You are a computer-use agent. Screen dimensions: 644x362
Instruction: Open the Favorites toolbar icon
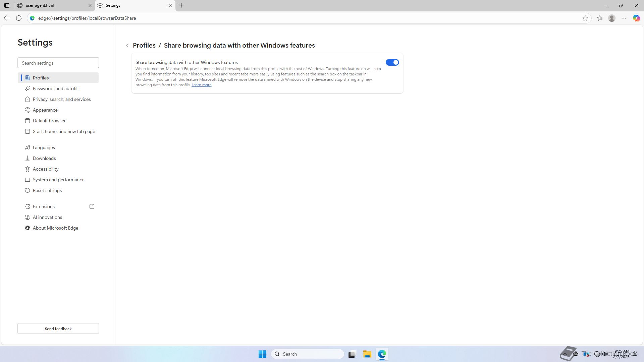click(x=600, y=18)
